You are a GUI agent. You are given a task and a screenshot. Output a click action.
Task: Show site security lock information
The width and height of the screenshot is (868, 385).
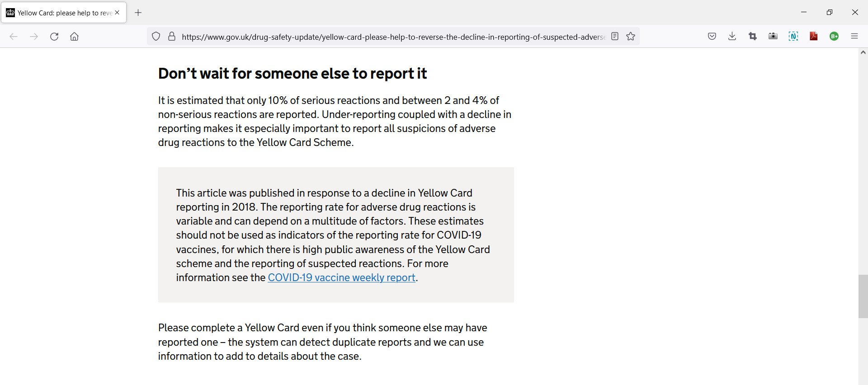[x=172, y=37]
